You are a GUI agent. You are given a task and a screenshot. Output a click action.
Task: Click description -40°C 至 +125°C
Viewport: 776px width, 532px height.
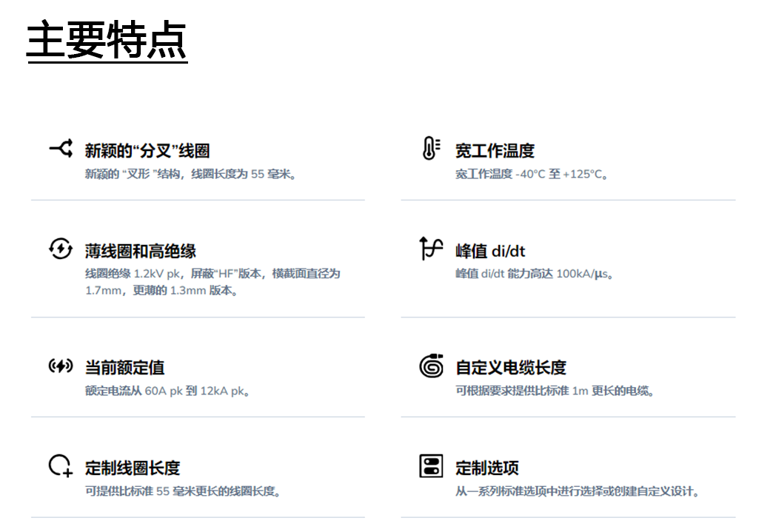[532, 174]
